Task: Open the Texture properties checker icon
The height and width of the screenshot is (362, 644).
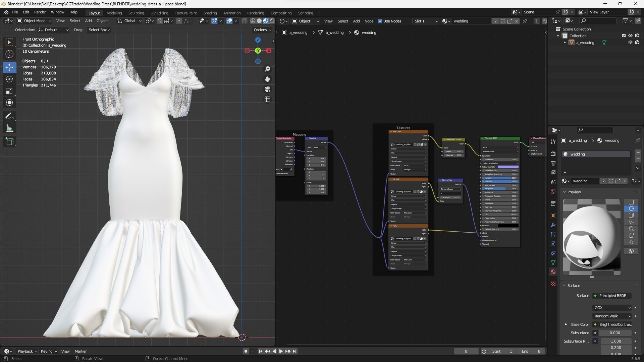Action: [553, 284]
